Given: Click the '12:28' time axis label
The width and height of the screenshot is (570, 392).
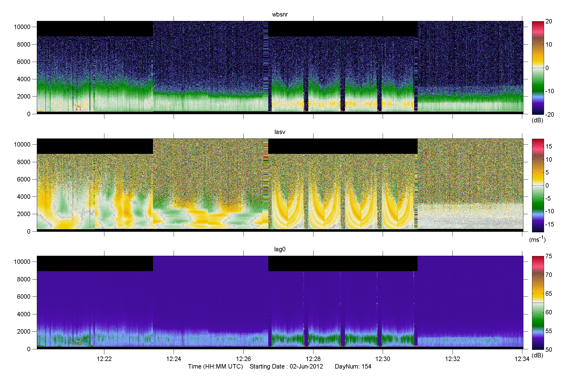Looking at the screenshot, I should tap(313, 359).
